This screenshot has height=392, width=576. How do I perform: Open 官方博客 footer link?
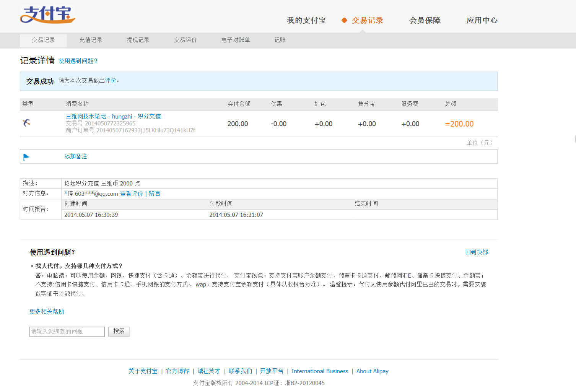pyautogui.click(x=177, y=371)
